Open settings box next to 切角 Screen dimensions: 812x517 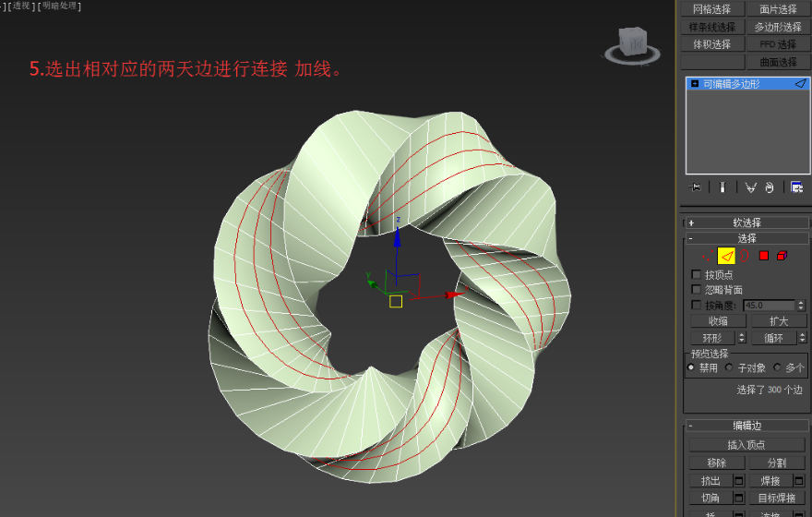pos(739,499)
